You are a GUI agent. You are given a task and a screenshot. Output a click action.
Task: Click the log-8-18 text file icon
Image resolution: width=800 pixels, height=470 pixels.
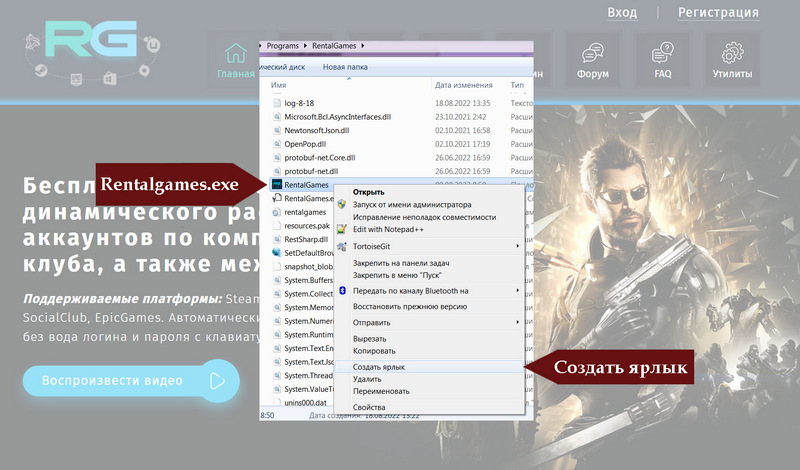[x=277, y=103]
